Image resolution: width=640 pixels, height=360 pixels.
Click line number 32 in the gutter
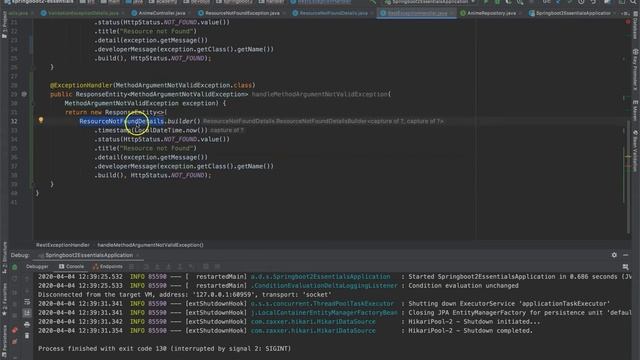coord(14,121)
